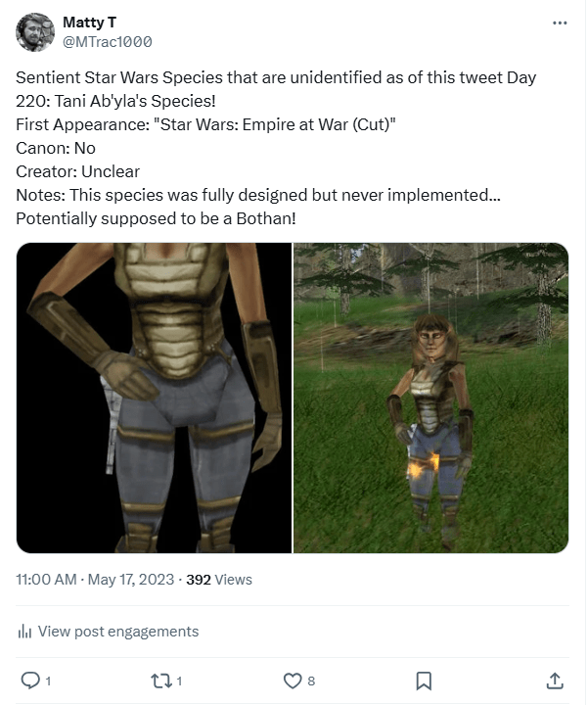Click the Matty T display name

[x=87, y=22]
